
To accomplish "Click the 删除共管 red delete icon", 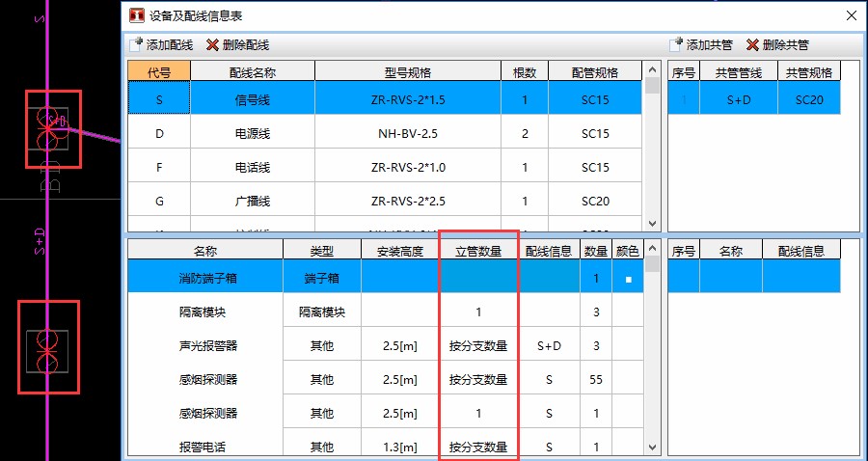I will click(x=752, y=44).
